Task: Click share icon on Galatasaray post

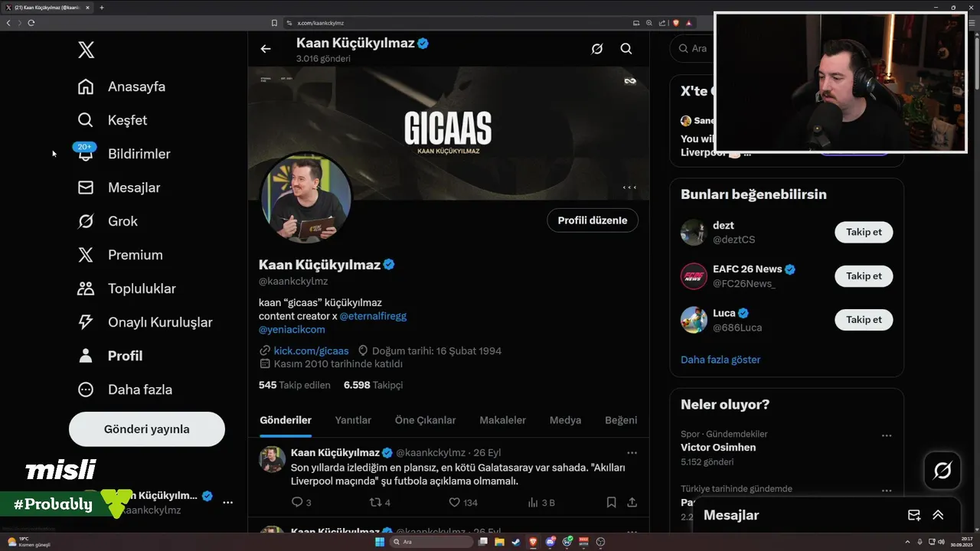Action: click(x=632, y=503)
